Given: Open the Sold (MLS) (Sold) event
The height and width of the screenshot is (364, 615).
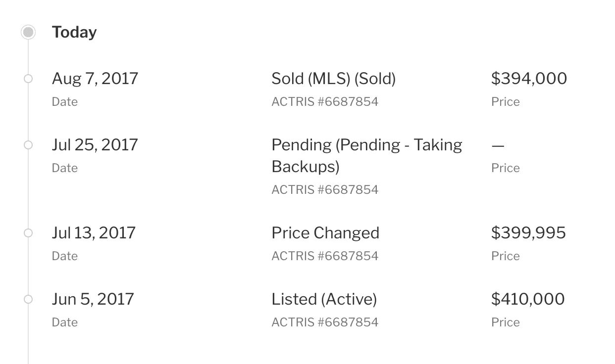Looking at the screenshot, I should 333,79.
